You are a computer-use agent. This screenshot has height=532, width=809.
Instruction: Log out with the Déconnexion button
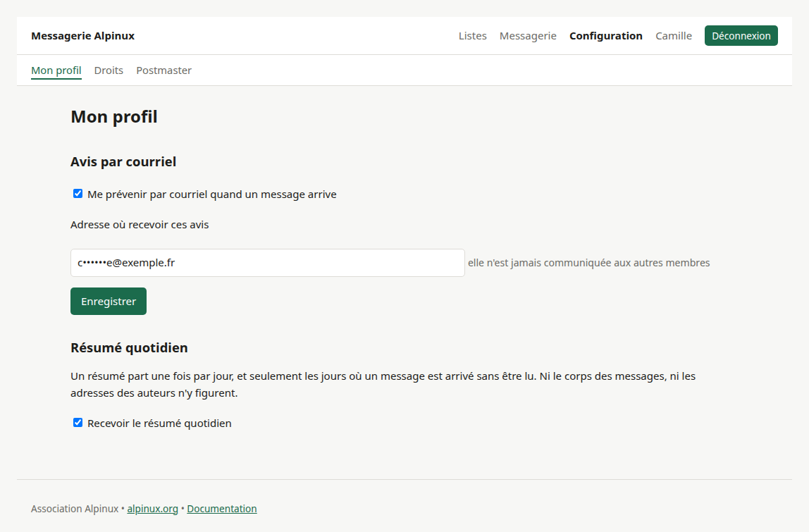[741, 36]
